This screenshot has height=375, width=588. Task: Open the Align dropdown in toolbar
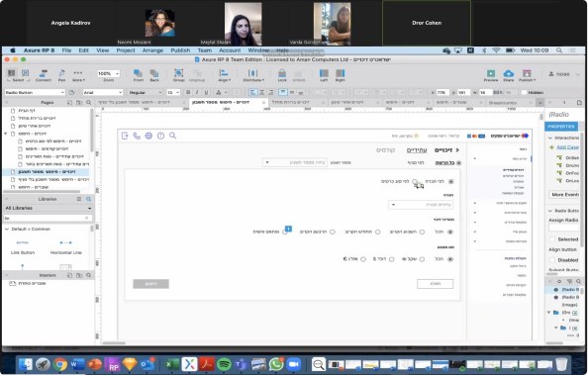225,75
